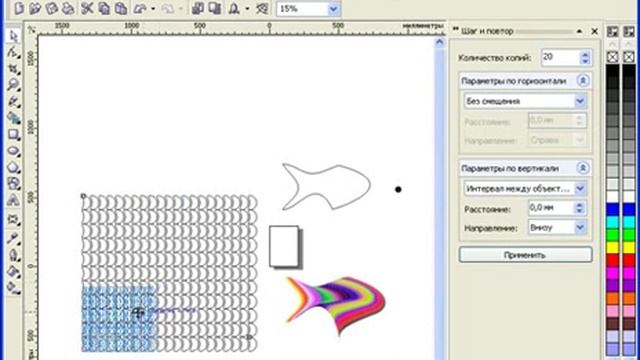Select the small black dot on canvas
This screenshot has height=360, width=640.
click(398, 189)
